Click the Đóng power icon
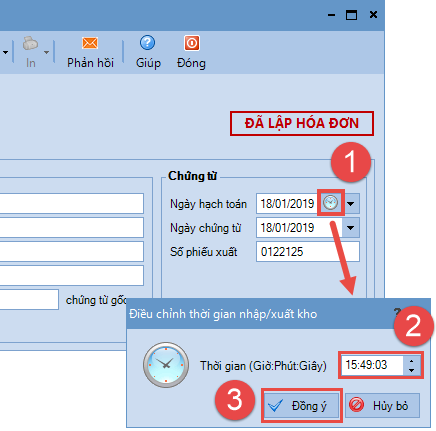This screenshot has height=431, width=436. (x=192, y=43)
